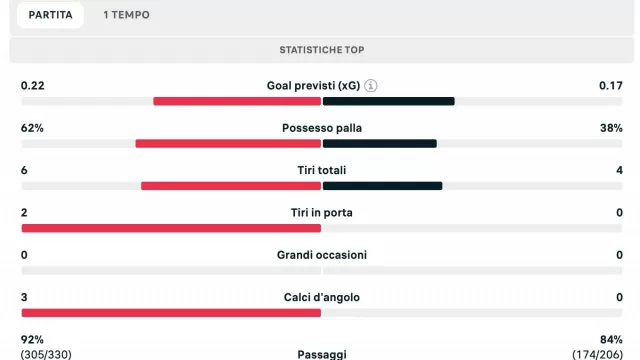Select the black 38% possession bar
640x360 pixels.
point(380,144)
